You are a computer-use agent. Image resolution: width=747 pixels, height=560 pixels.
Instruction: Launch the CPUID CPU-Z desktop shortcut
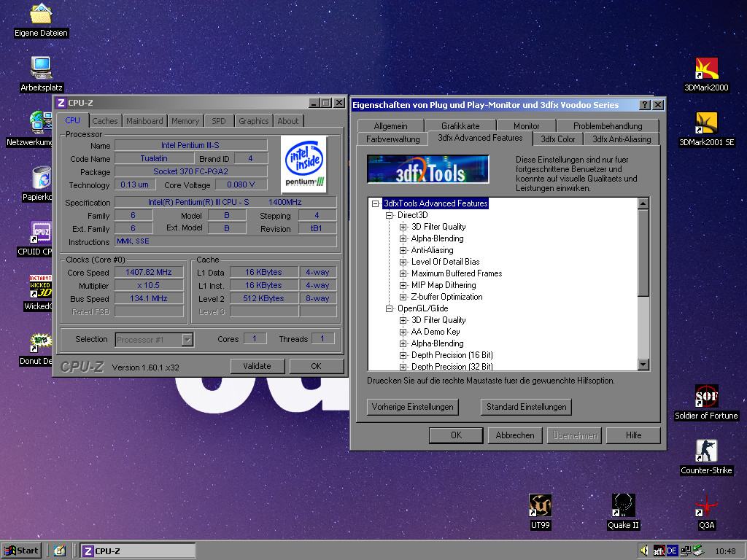[x=41, y=233]
